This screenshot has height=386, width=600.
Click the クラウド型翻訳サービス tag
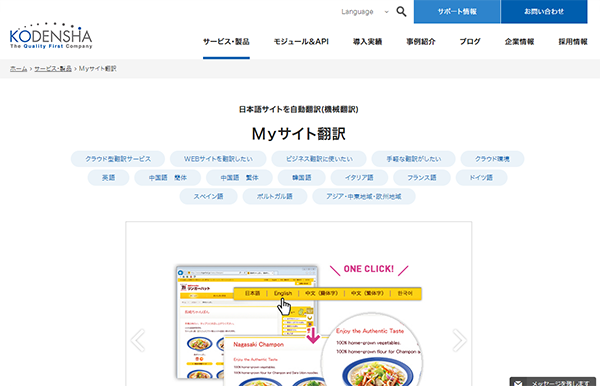[x=118, y=159]
